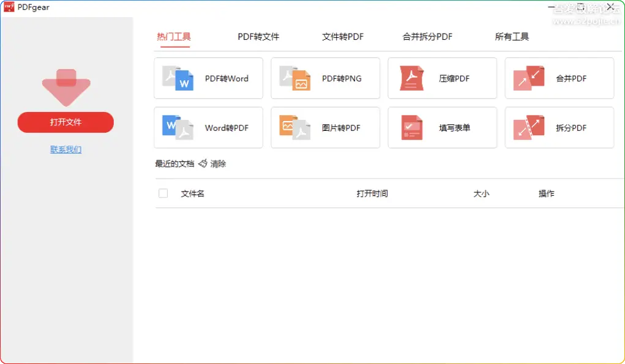Select the 压缩PDF compress icon
The height and width of the screenshot is (364, 625).
point(412,78)
